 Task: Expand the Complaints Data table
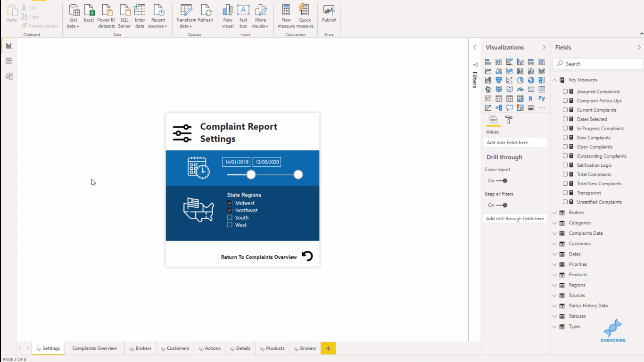[555, 233]
